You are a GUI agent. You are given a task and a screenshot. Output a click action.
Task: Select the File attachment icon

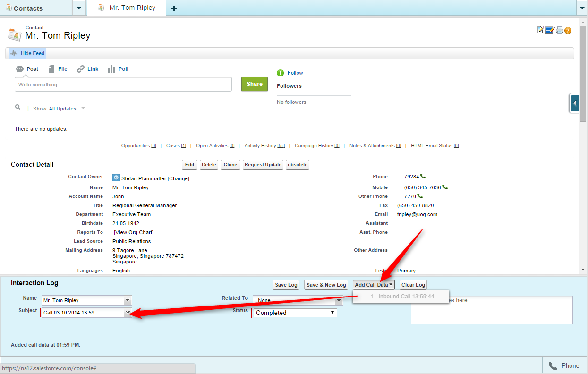click(x=51, y=69)
